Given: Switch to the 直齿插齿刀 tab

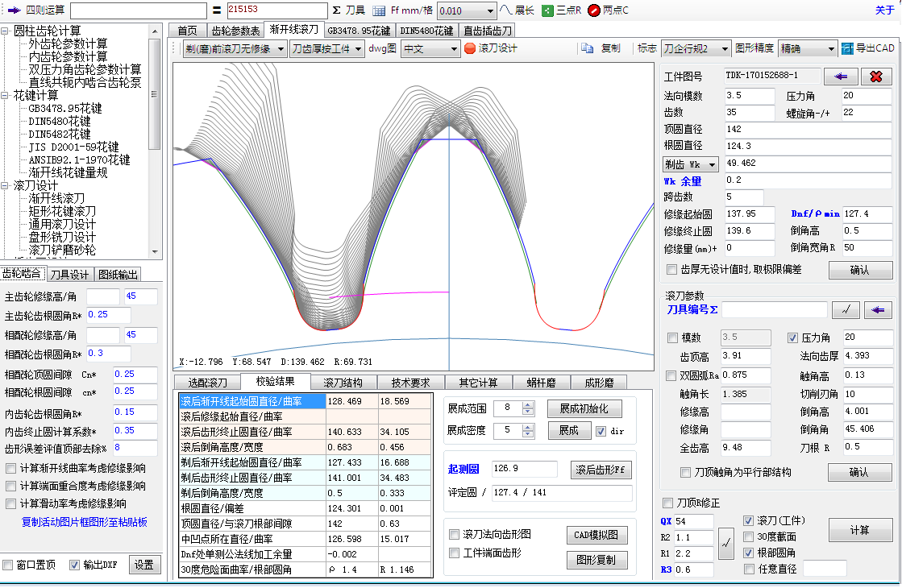Looking at the screenshot, I should 487,31.
